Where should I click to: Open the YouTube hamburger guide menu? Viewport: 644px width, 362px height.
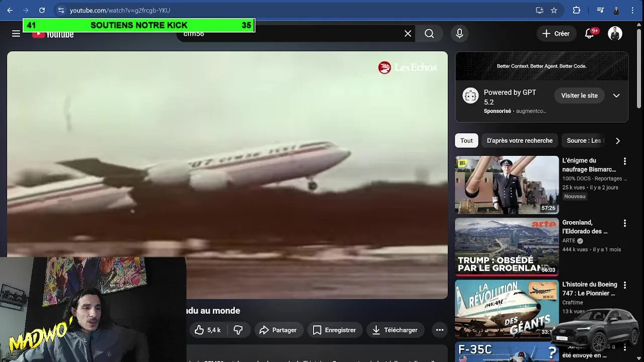(16, 34)
